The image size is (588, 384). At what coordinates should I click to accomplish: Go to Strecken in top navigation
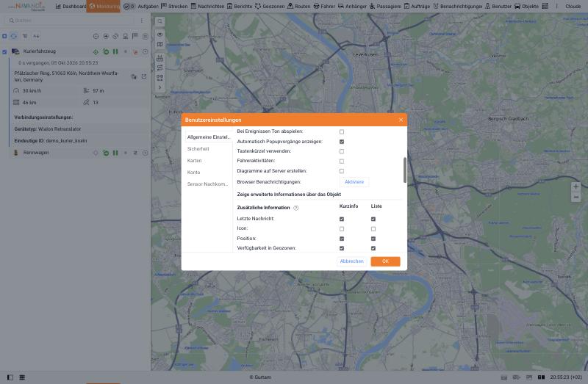[x=174, y=6]
